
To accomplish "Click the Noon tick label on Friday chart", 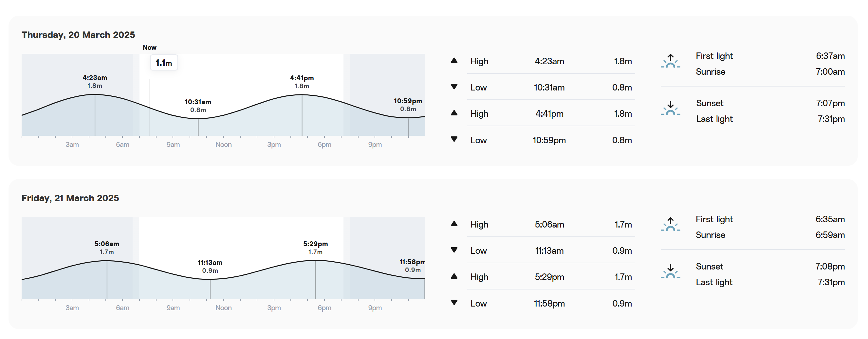I will 223,308.
